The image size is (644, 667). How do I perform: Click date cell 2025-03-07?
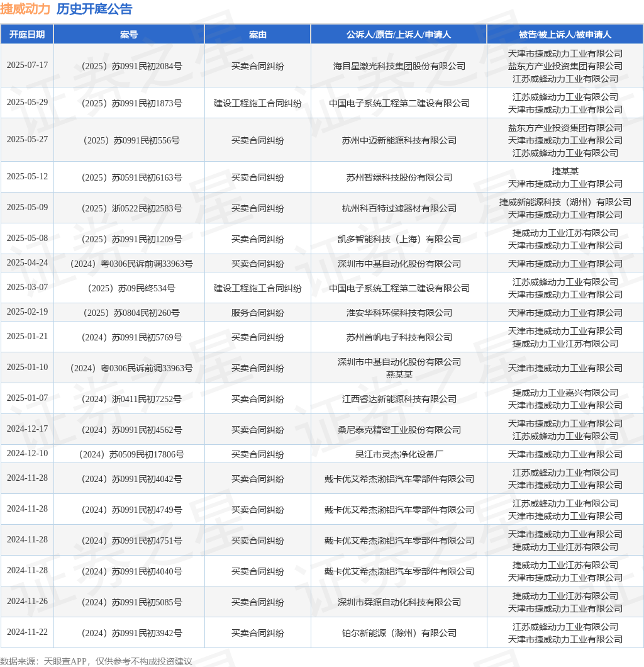(27, 287)
